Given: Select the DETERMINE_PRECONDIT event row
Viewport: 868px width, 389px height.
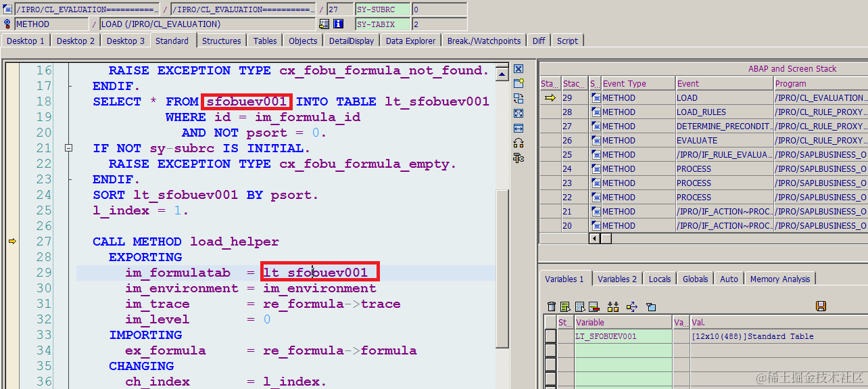Looking at the screenshot, I should coord(724,127).
